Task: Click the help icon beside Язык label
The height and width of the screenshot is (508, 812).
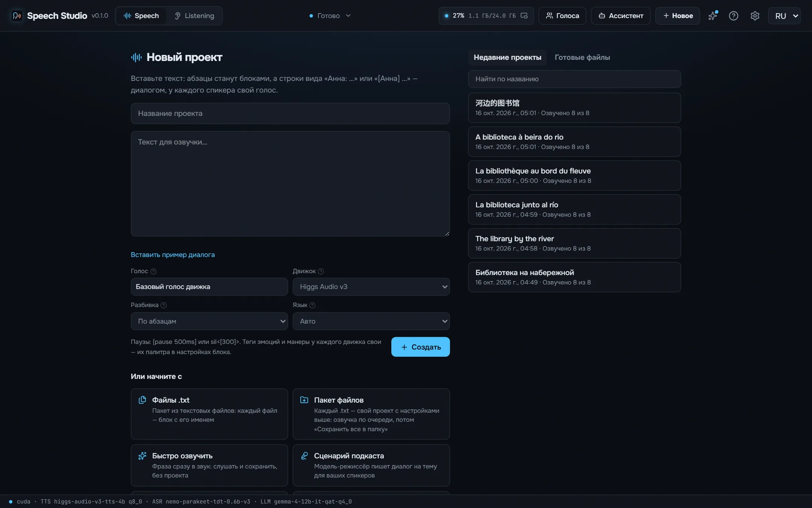Action: click(x=312, y=305)
